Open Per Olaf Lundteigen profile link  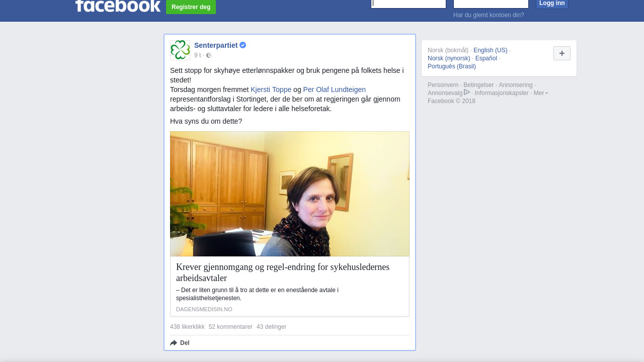tap(335, 89)
